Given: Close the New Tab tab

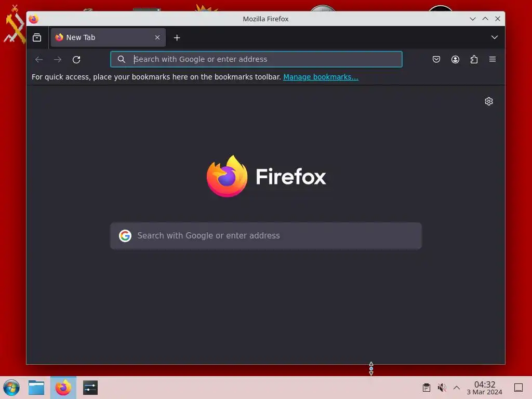Looking at the screenshot, I should (157, 37).
